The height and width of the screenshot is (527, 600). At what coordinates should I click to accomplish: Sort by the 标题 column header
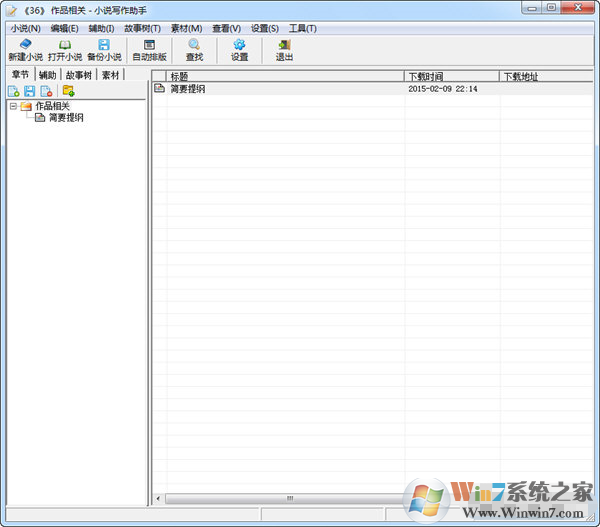(x=285, y=76)
